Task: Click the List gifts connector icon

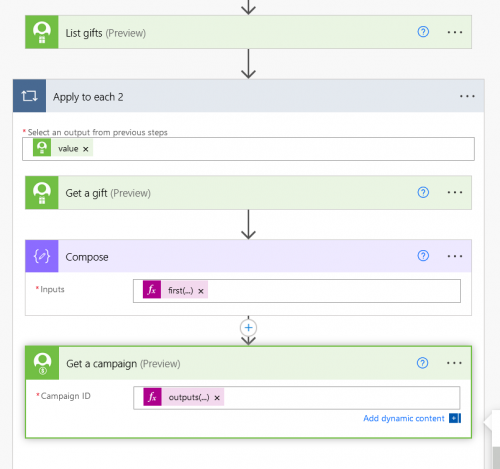Action: [x=42, y=32]
